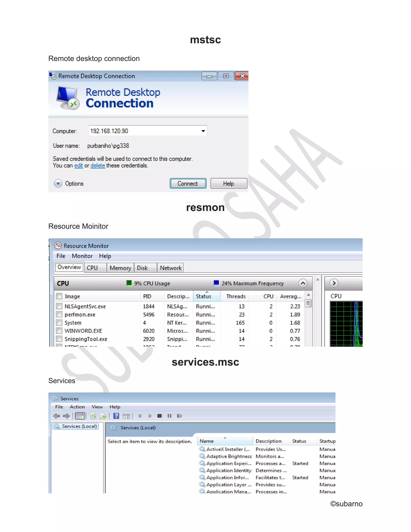Click the Pause Service icon
The height and width of the screenshot is (532, 411).
(x=169, y=416)
